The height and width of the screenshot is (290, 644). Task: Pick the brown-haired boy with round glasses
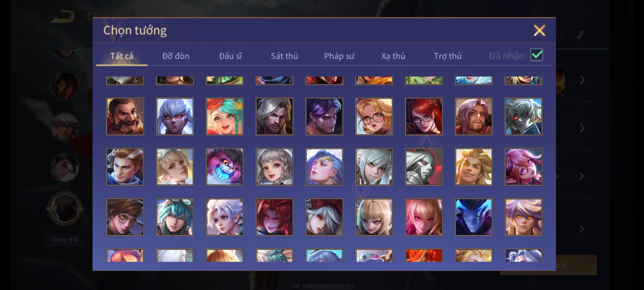click(125, 217)
